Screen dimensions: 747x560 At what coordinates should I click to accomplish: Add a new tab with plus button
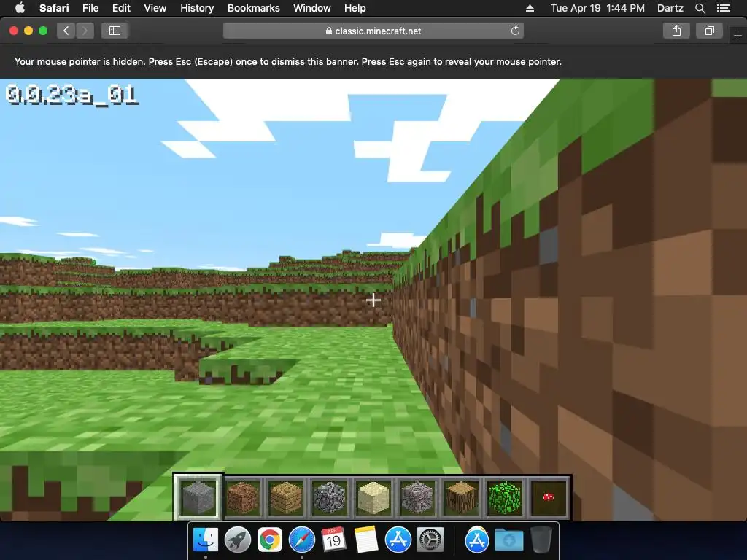[738, 35]
